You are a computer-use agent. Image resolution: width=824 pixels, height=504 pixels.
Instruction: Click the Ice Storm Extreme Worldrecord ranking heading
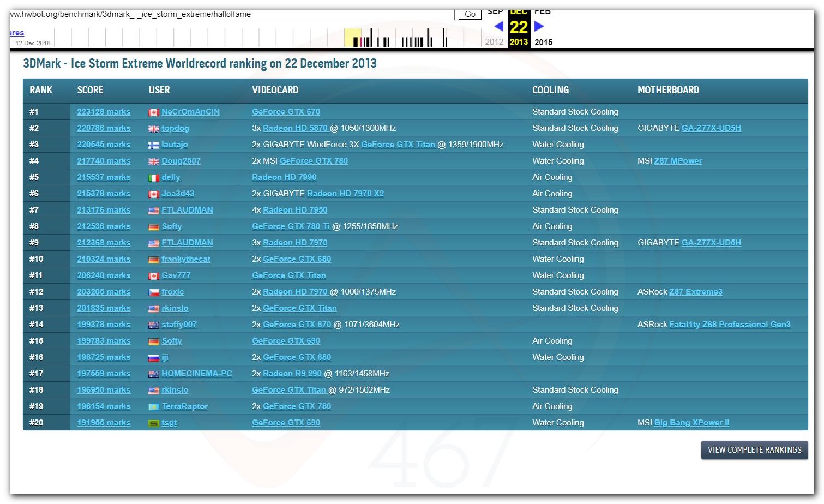pyautogui.click(x=200, y=63)
